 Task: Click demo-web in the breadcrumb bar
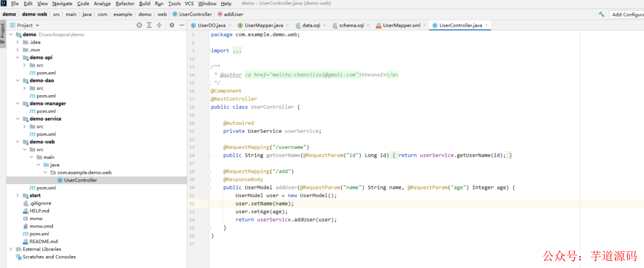pyautogui.click(x=35, y=14)
